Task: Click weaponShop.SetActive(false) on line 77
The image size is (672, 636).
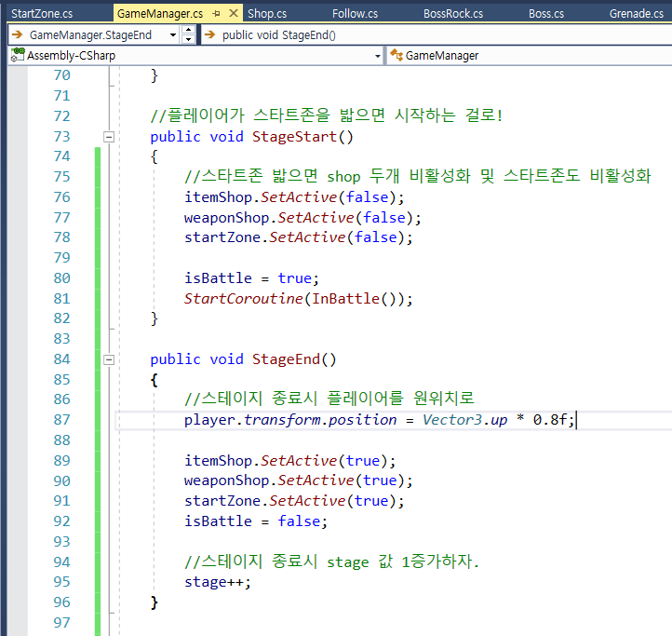Action: click(x=302, y=218)
